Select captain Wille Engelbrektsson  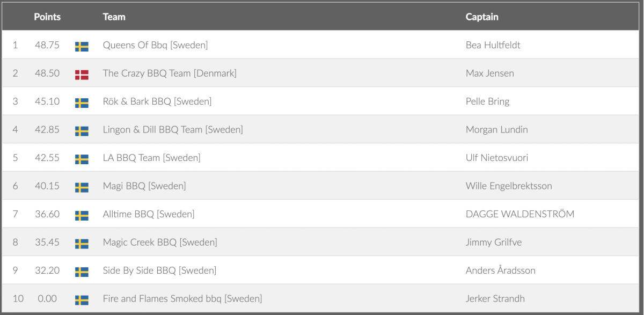point(509,186)
